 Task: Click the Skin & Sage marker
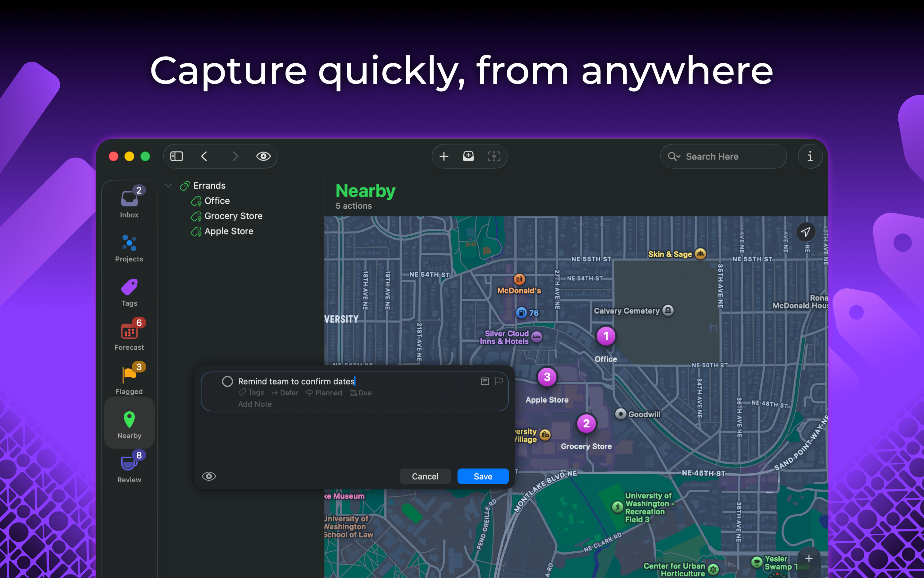click(700, 254)
